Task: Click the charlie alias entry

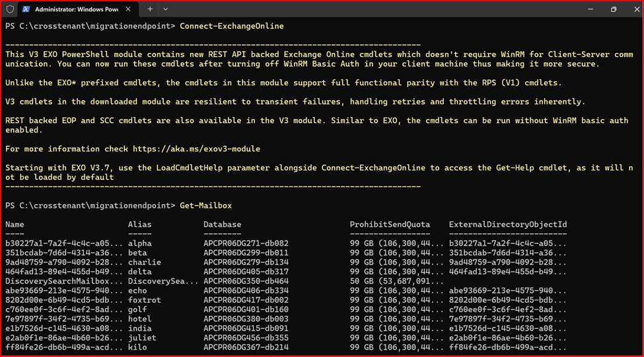Action: pyautogui.click(x=144, y=262)
